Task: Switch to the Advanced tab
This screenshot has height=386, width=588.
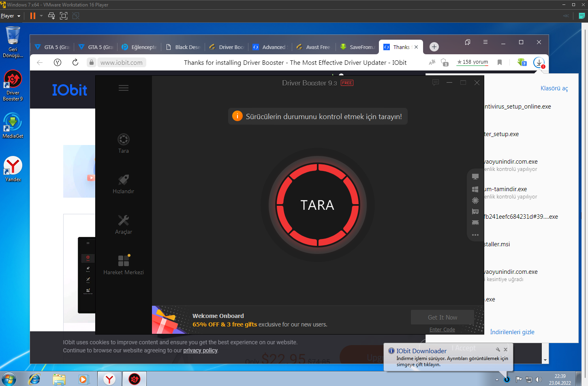Action: [271, 47]
